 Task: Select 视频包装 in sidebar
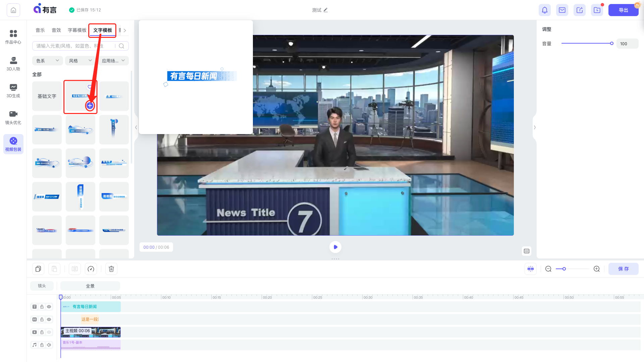[x=13, y=144]
